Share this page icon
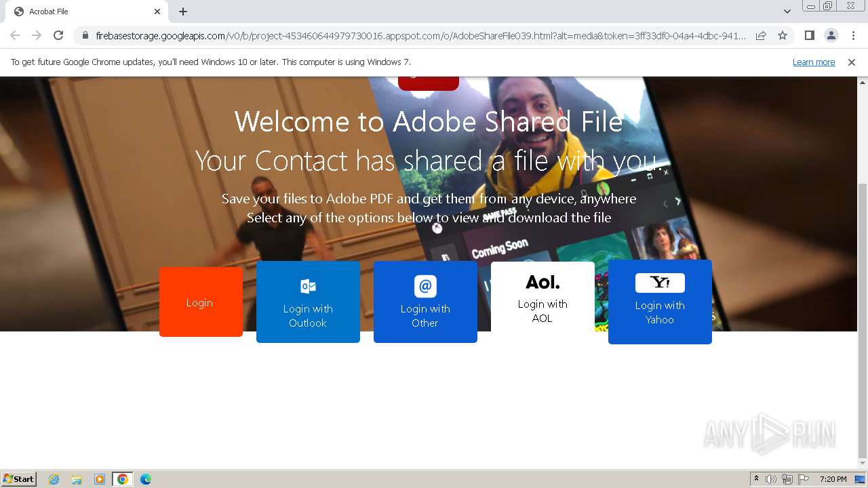 (x=761, y=35)
